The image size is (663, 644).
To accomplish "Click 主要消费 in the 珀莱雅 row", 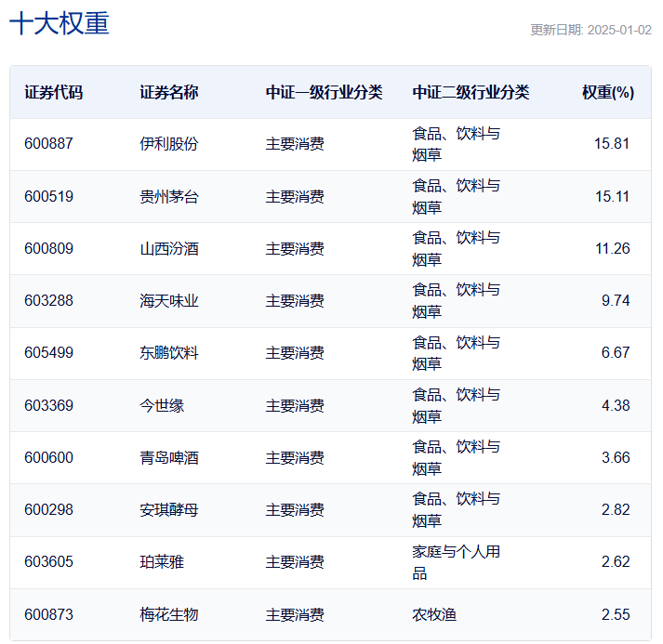I will coord(295,561).
